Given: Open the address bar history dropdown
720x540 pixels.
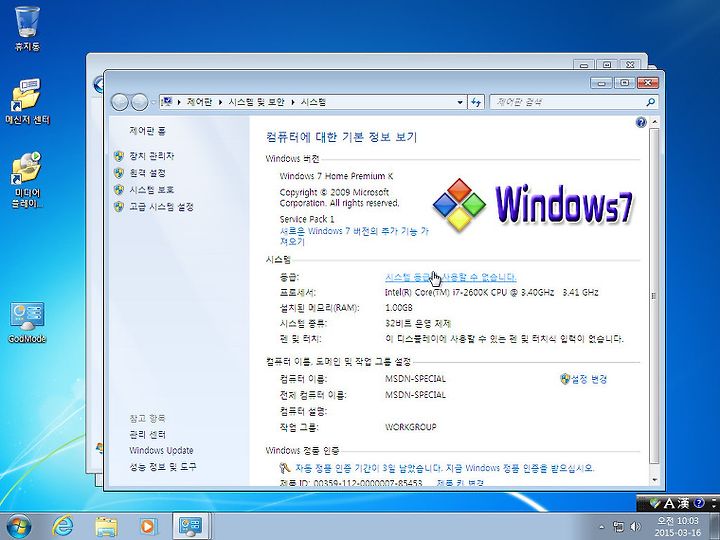Looking at the screenshot, I should pos(460,102).
